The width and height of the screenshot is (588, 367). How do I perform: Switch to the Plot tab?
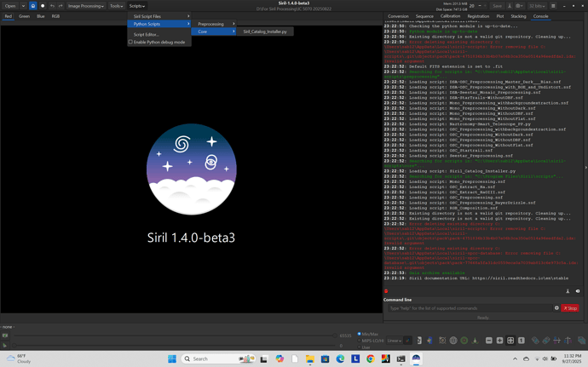[x=500, y=16]
